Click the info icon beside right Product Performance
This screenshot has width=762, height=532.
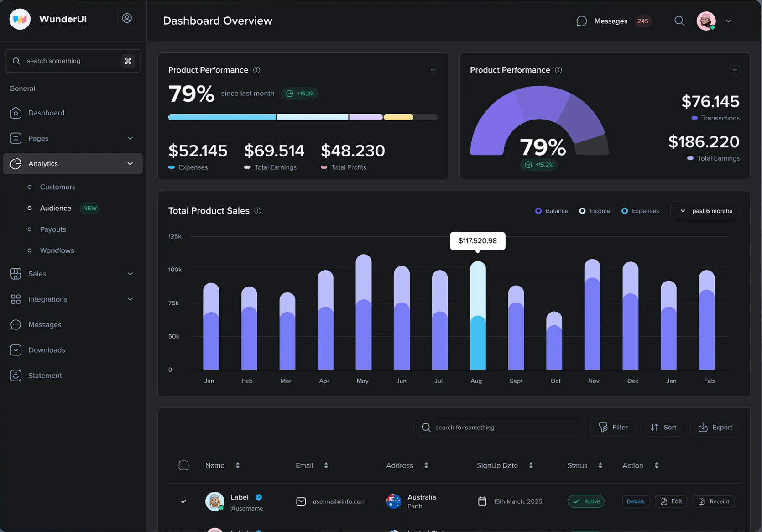(x=558, y=70)
